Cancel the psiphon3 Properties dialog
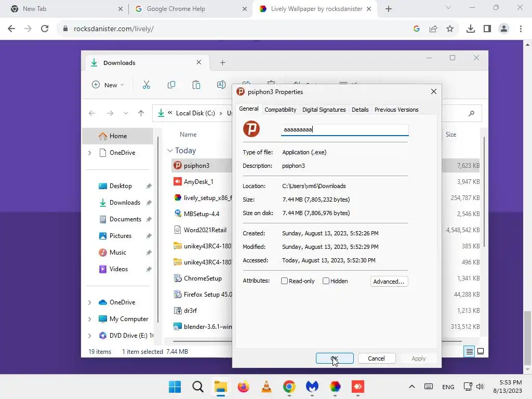Viewport: 532px width, 399px height. pyautogui.click(x=377, y=358)
